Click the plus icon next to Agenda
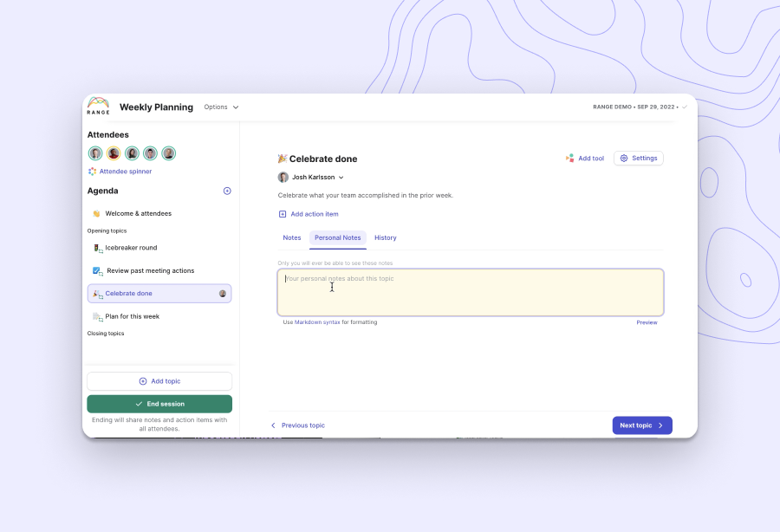Image resolution: width=780 pixels, height=532 pixels. click(x=227, y=191)
